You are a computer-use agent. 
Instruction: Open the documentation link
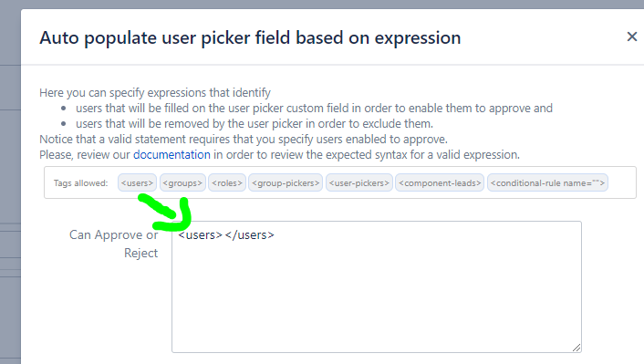point(171,154)
